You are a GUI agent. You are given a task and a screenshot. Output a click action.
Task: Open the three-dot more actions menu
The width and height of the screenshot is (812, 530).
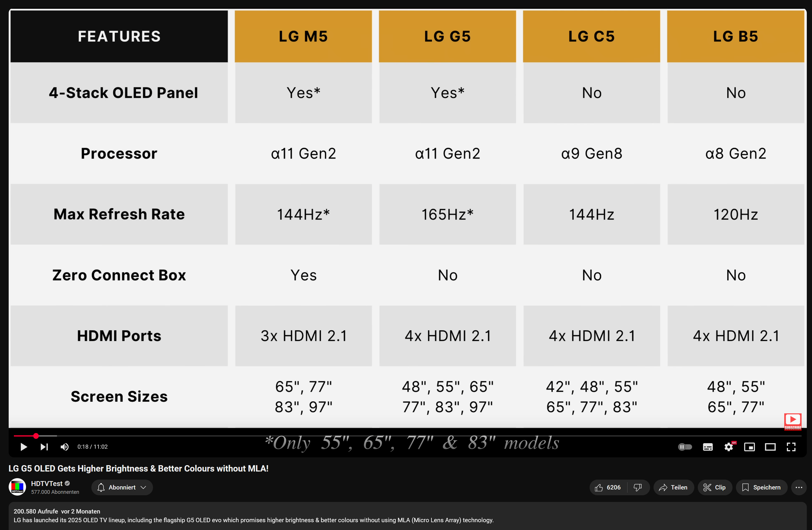799,487
